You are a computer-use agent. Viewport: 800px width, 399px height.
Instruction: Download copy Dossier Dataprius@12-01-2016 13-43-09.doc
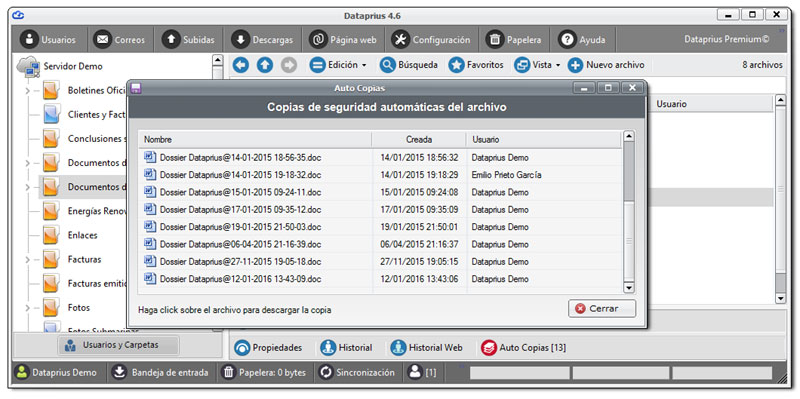click(240, 279)
